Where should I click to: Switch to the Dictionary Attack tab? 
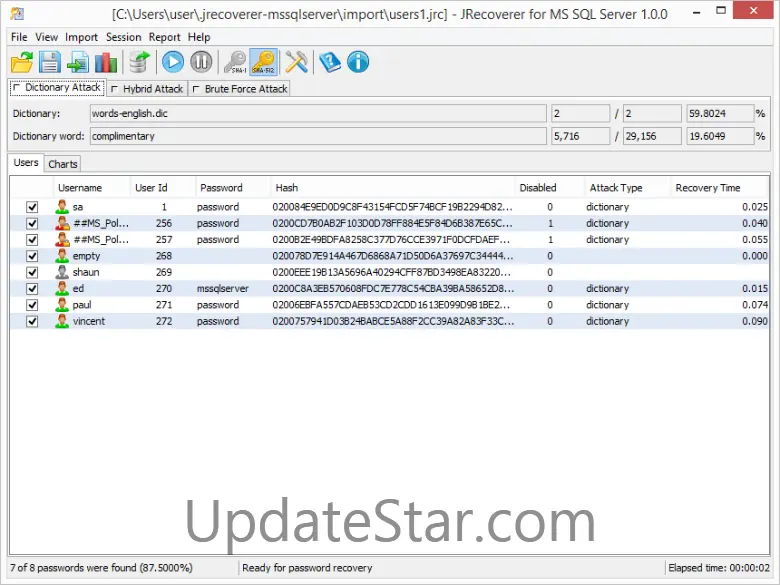[x=57, y=88]
